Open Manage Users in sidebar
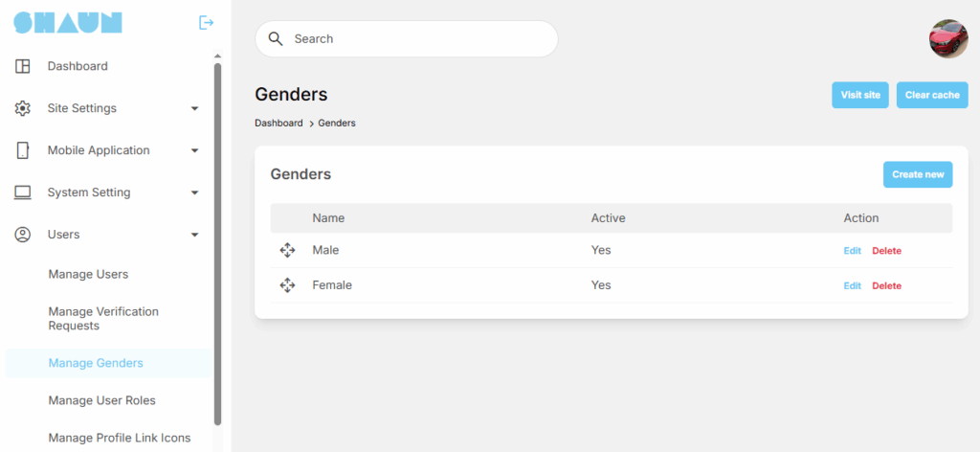 tap(88, 274)
